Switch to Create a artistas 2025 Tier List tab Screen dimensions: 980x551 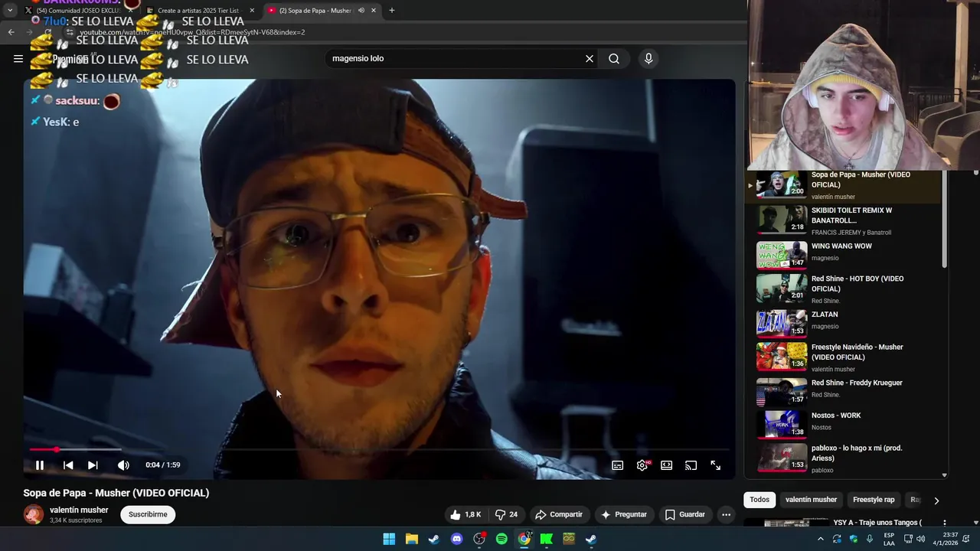tap(199, 10)
